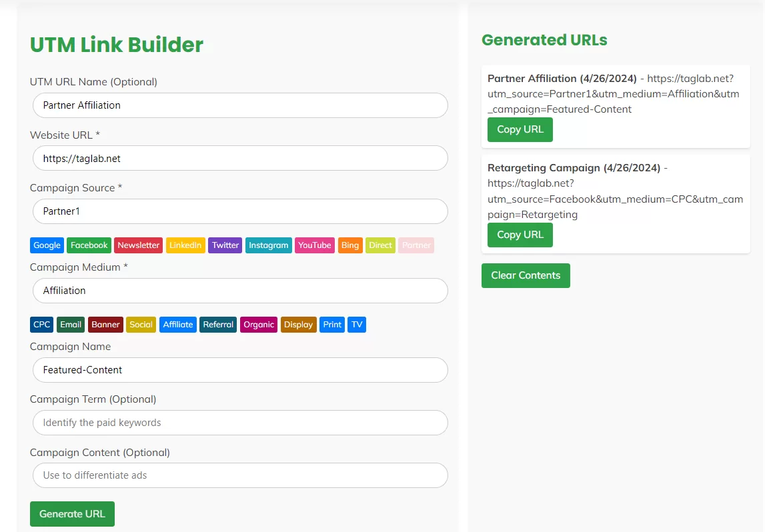
Task: Select the Organic medium tag
Action: tap(259, 325)
